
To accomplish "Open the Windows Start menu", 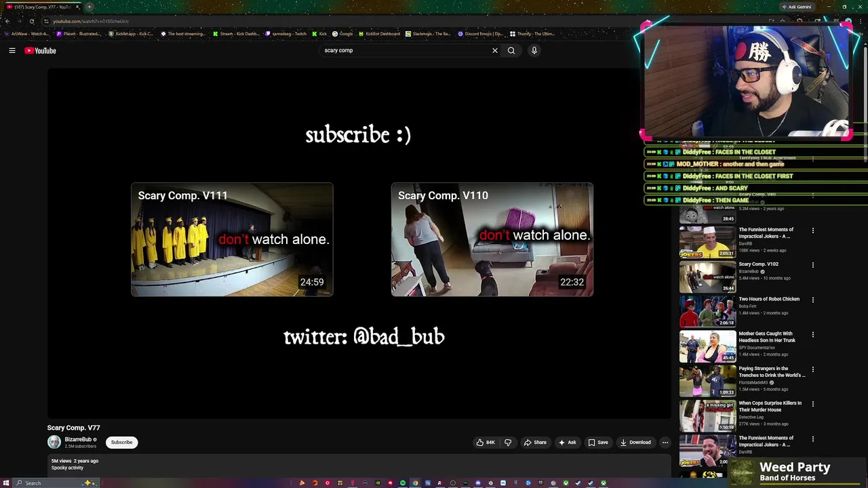I will pos(6,483).
